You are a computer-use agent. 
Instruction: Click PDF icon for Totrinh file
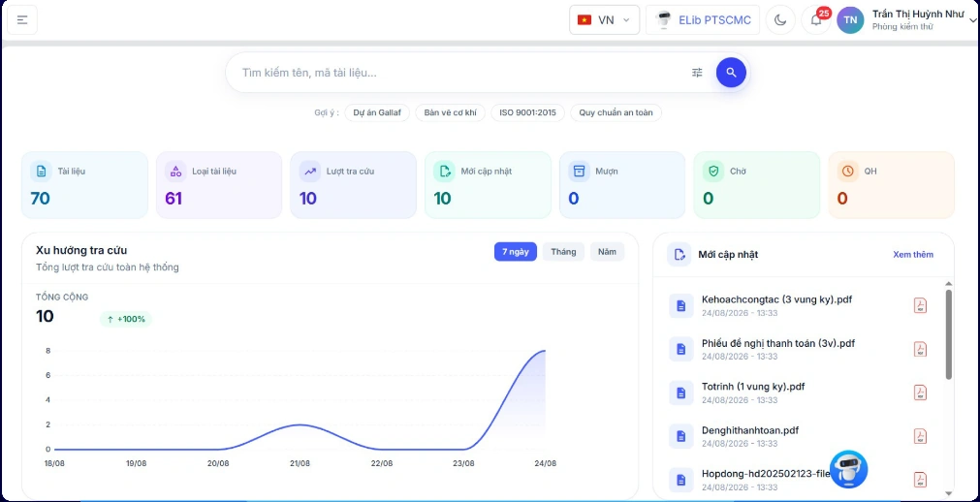tap(920, 392)
